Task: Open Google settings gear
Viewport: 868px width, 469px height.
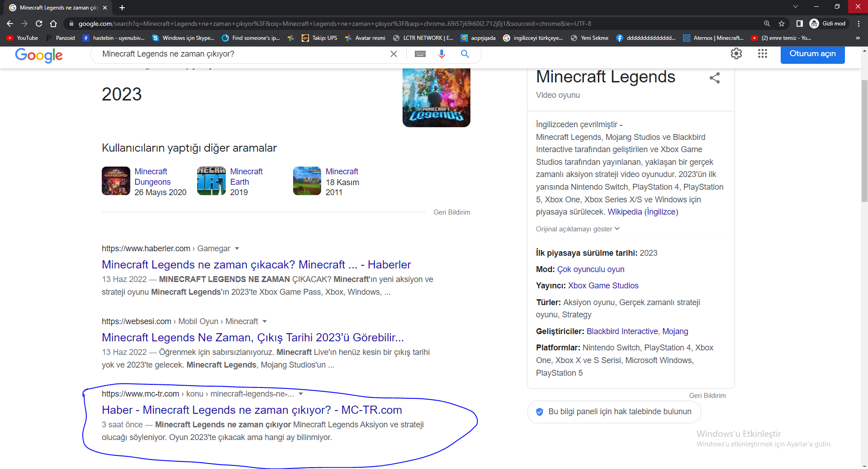Action: pos(736,53)
